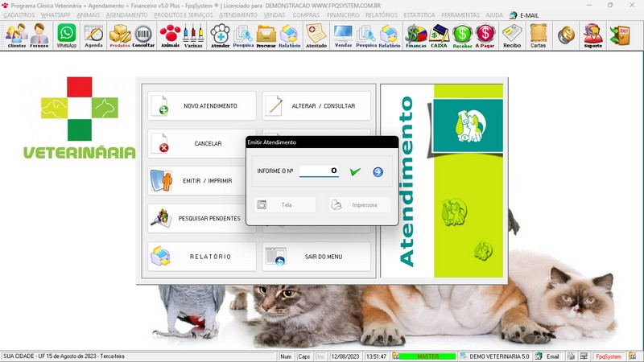Open the Finanças toolbar icon
This screenshot has width=644, height=362.
416,35
